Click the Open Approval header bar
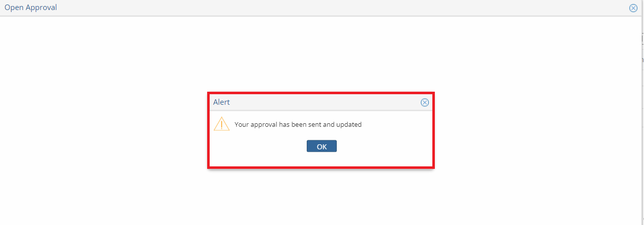This screenshot has height=225, width=644. [x=320, y=8]
